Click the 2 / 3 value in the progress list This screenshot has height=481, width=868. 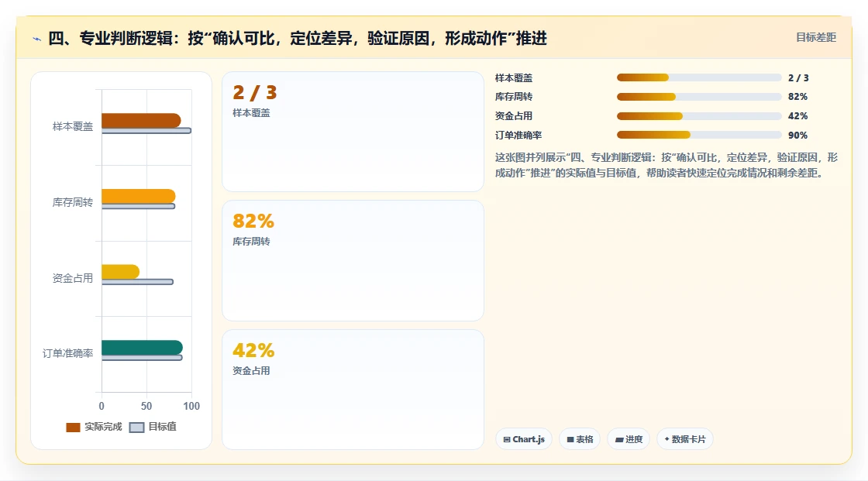click(798, 78)
